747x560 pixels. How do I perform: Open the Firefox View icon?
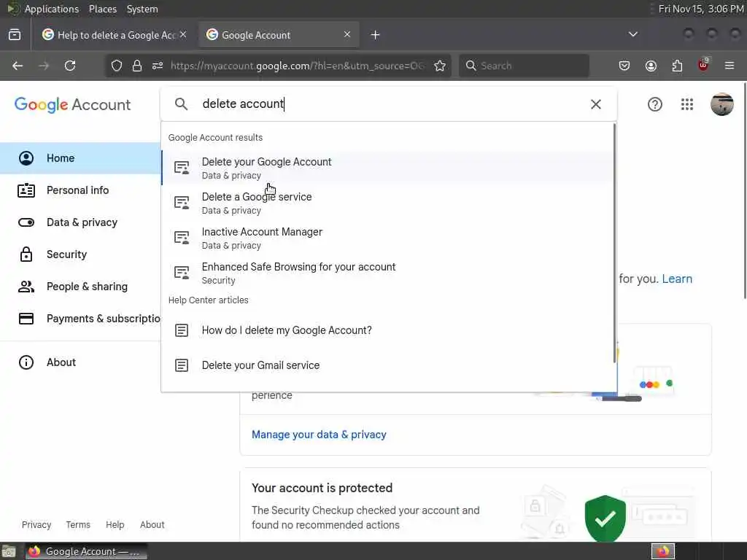(x=15, y=35)
